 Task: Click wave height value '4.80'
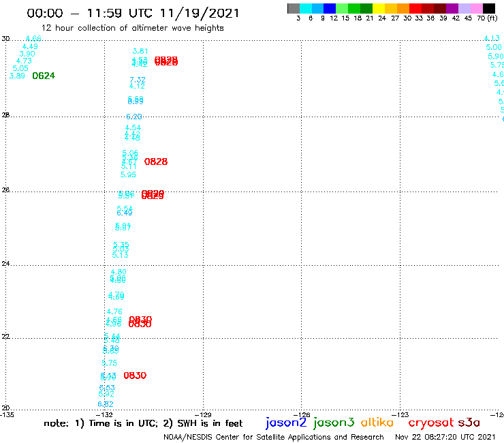119,272
